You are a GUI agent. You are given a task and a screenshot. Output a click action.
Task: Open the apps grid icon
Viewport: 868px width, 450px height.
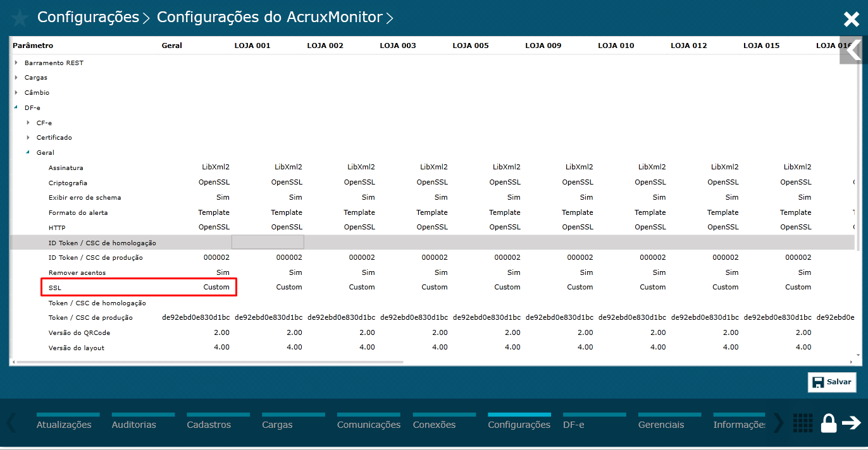pos(803,423)
